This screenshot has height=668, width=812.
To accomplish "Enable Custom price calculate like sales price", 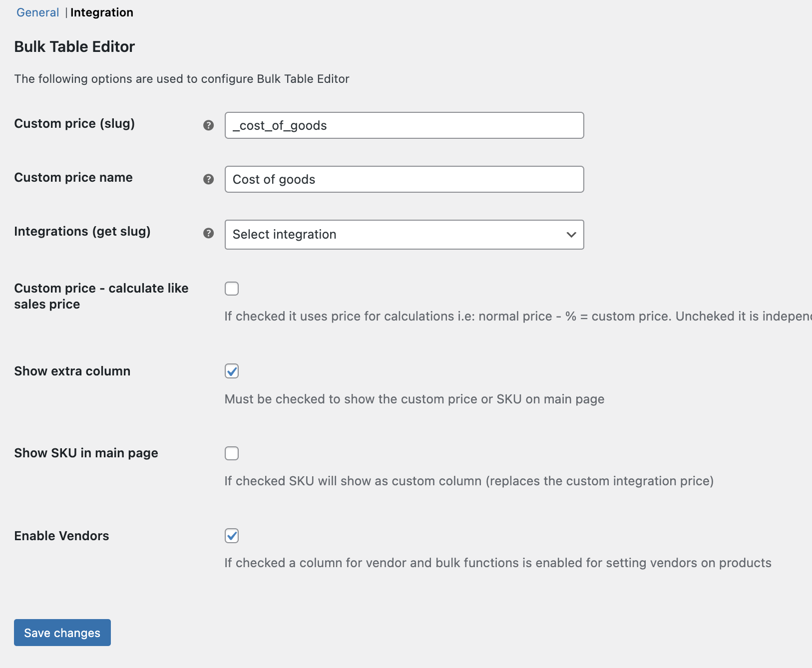I will pyautogui.click(x=232, y=289).
